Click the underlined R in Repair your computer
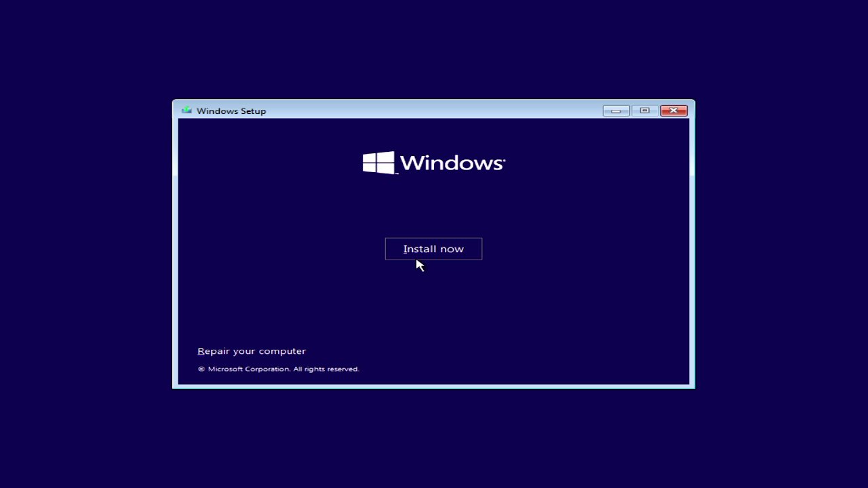This screenshot has width=868, height=488. (201, 350)
